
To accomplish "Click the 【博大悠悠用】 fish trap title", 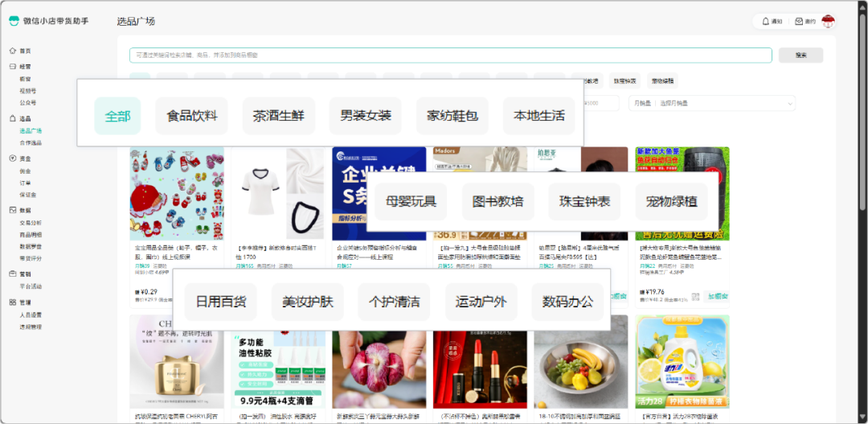I will [682, 253].
